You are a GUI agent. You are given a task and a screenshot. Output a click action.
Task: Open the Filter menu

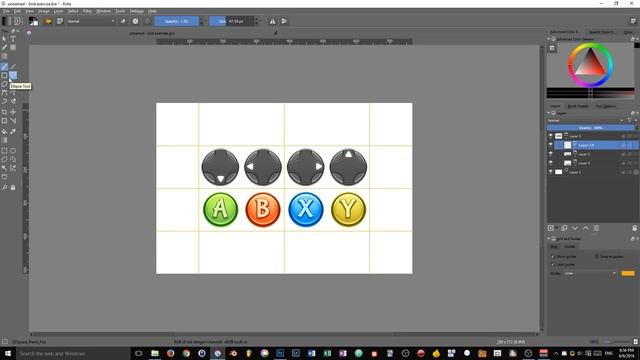coord(87,11)
